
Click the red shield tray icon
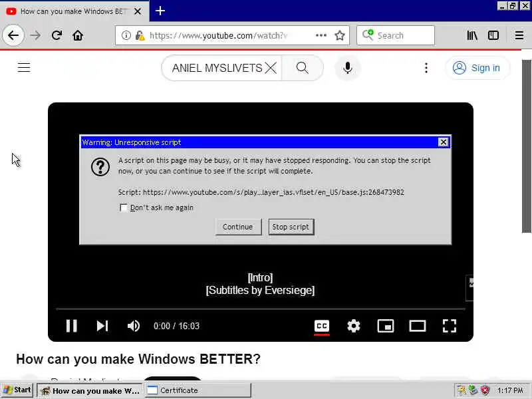point(485,390)
